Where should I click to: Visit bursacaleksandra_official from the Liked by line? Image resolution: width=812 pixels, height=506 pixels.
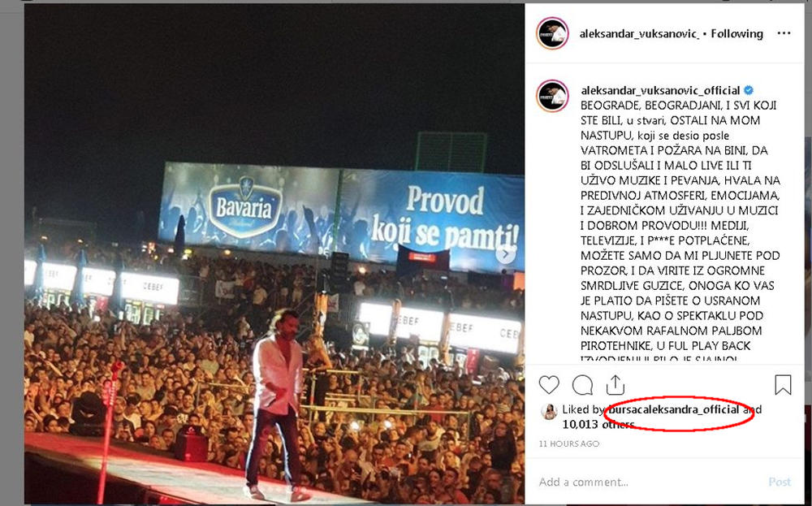point(674,409)
